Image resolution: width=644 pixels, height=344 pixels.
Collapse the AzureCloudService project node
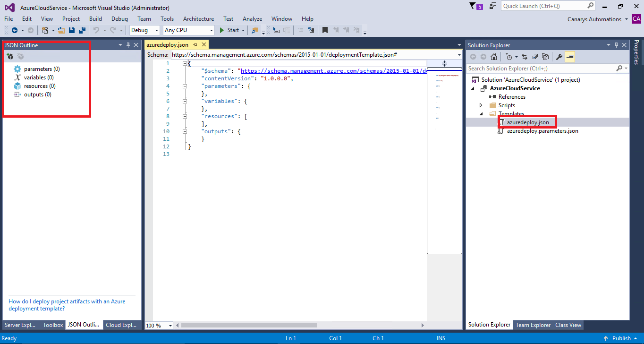473,88
